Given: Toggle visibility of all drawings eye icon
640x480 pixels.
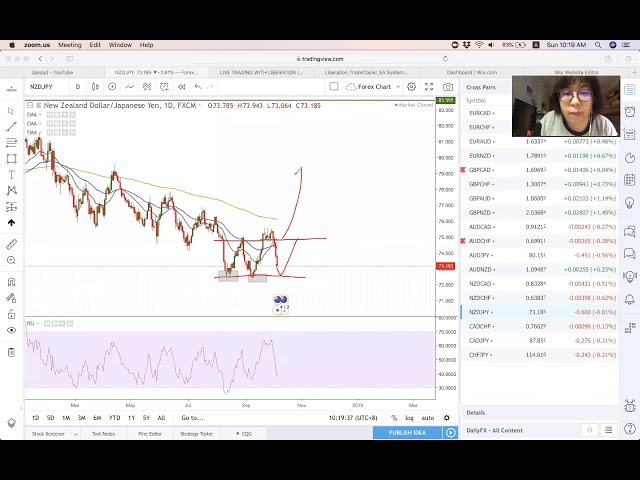Looking at the screenshot, I should pos(11,330).
